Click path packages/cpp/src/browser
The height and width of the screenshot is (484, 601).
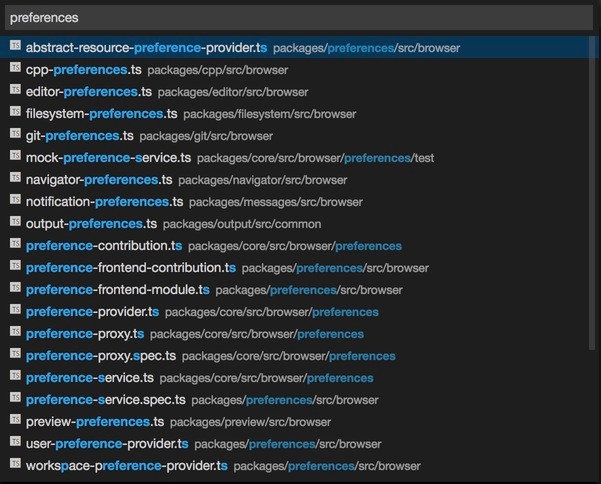[x=218, y=70]
